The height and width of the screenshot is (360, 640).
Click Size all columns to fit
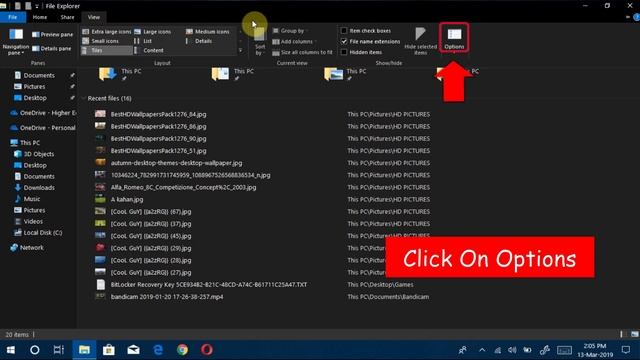302,52
